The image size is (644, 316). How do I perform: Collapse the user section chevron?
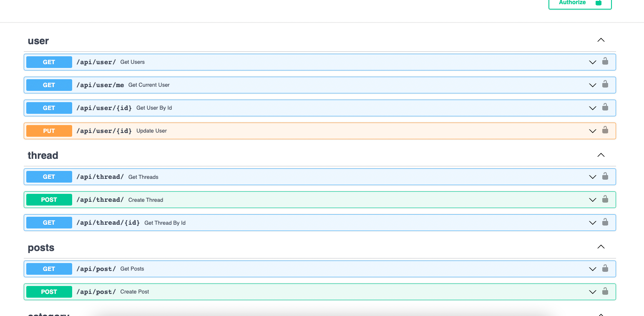tap(601, 40)
